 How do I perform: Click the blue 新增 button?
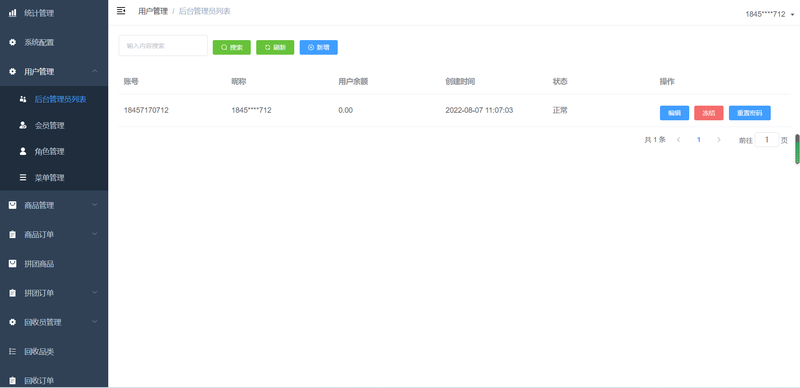click(x=318, y=47)
